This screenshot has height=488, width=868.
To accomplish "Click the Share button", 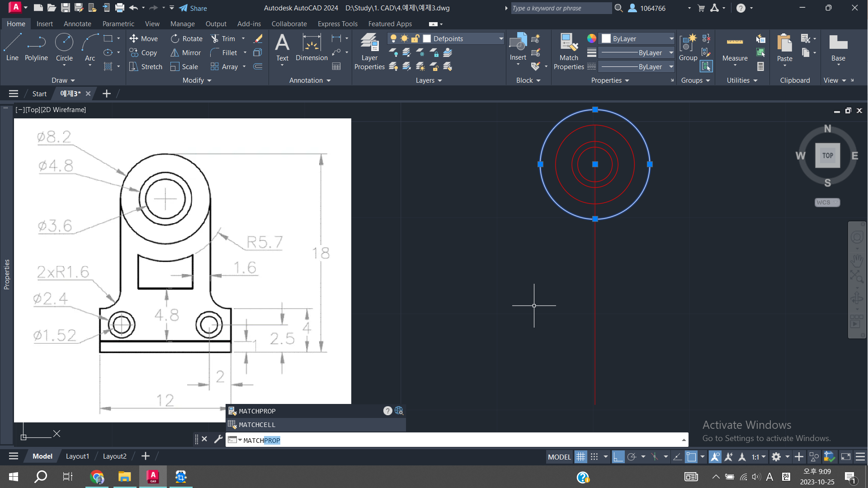I will [x=193, y=8].
